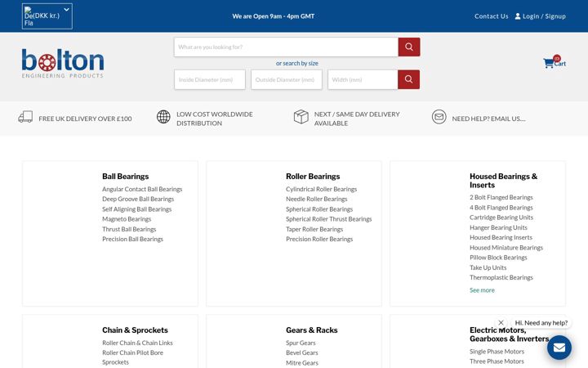Open the chat message bubble button
Screen dimensions: 588x368
pyautogui.click(x=559, y=348)
